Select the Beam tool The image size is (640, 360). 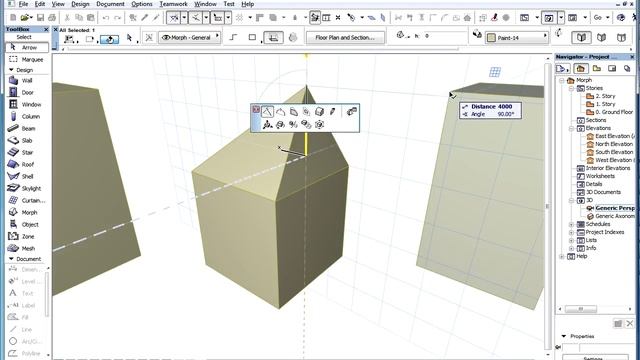(27, 128)
